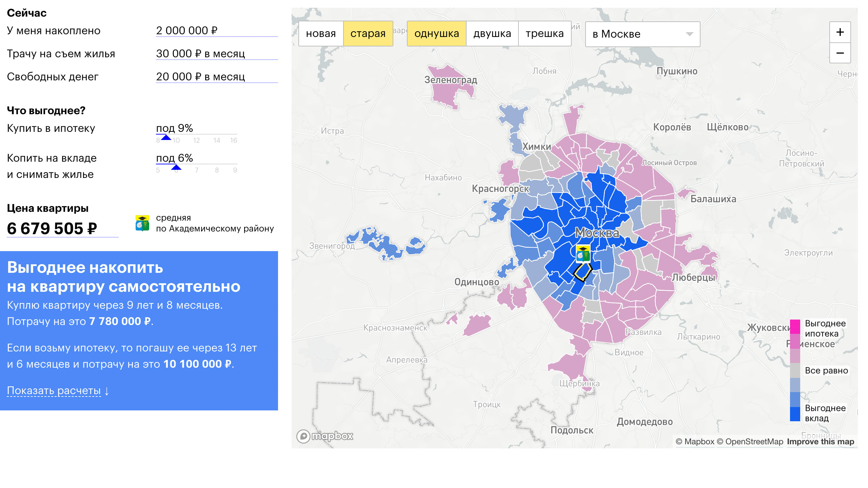Open the '© Mapbox' attribution link

[x=695, y=442]
